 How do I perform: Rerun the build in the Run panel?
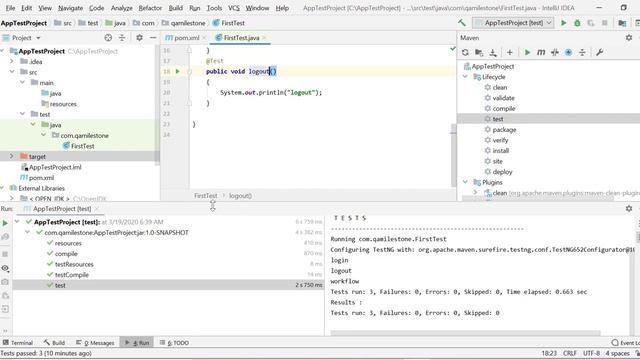coord(5,223)
